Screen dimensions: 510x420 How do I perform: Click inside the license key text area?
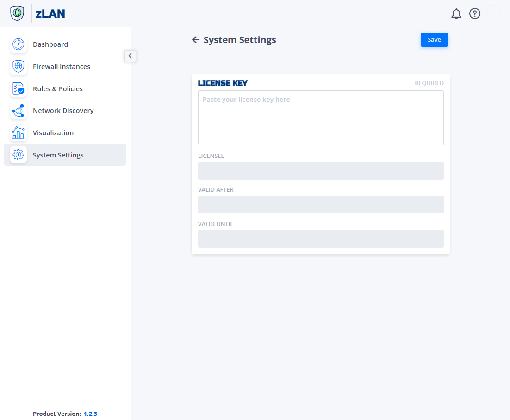click(x=321, y=118)
